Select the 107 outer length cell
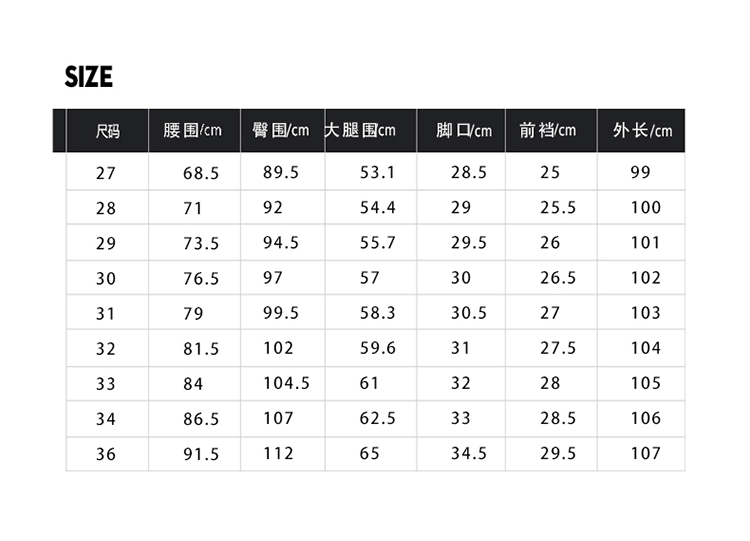The image size is (750, 541). coord(645,453)
